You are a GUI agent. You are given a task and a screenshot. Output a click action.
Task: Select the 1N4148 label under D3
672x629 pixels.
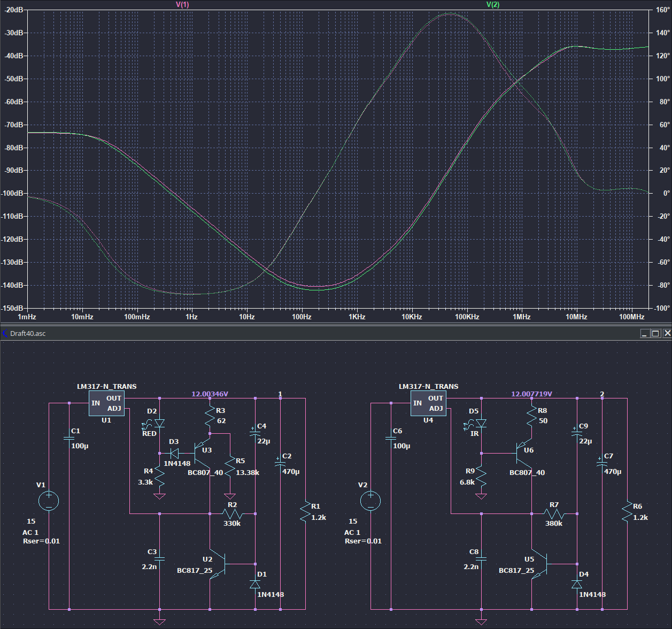[x=177, y=464]
